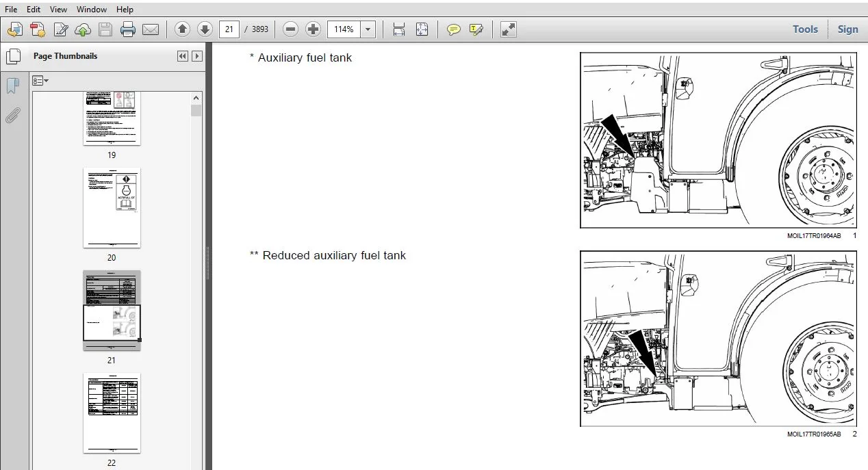Collapse the Page Thumbnails pane

[183, 56]
